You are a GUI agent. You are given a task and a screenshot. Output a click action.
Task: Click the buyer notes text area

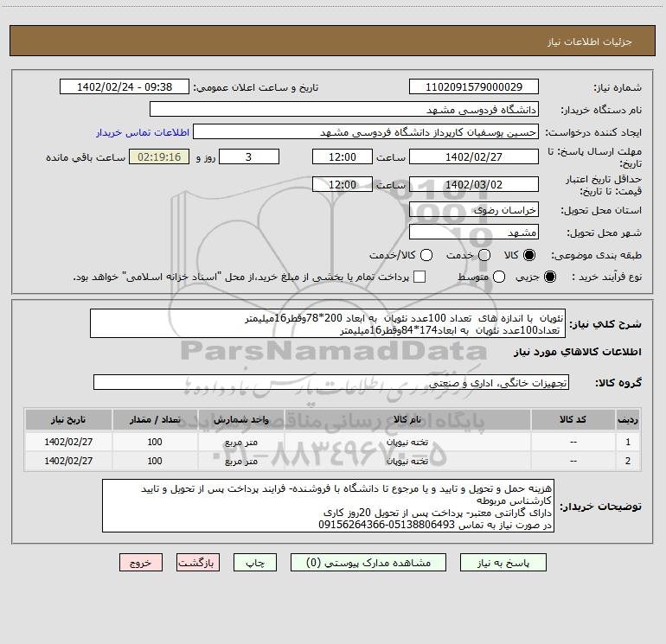[x=328, y=506]
